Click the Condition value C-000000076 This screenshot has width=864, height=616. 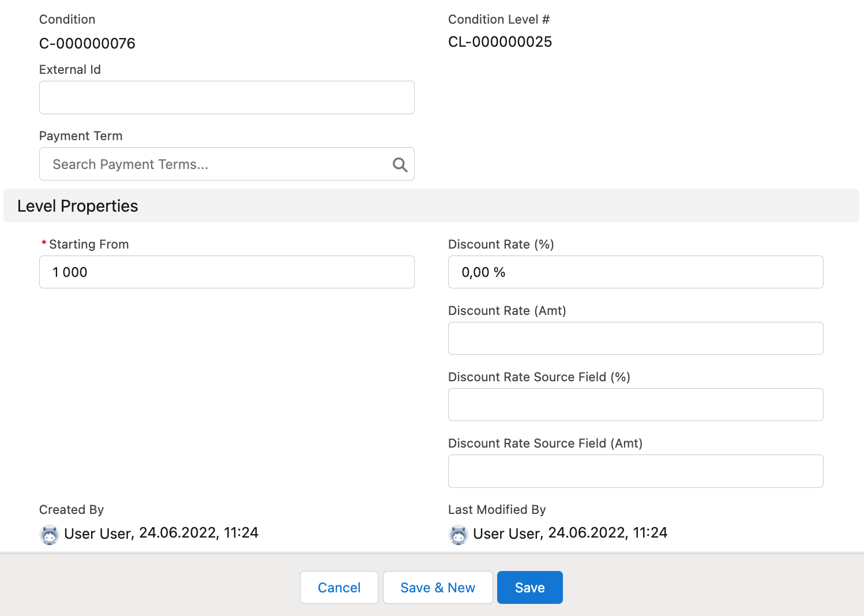click(x=87, y=44)
